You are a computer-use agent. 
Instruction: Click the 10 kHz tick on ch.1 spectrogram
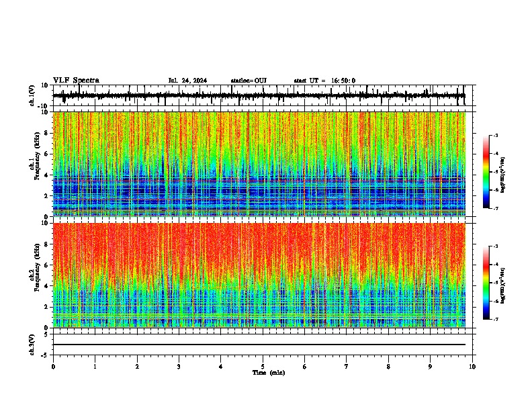(45, 112)
